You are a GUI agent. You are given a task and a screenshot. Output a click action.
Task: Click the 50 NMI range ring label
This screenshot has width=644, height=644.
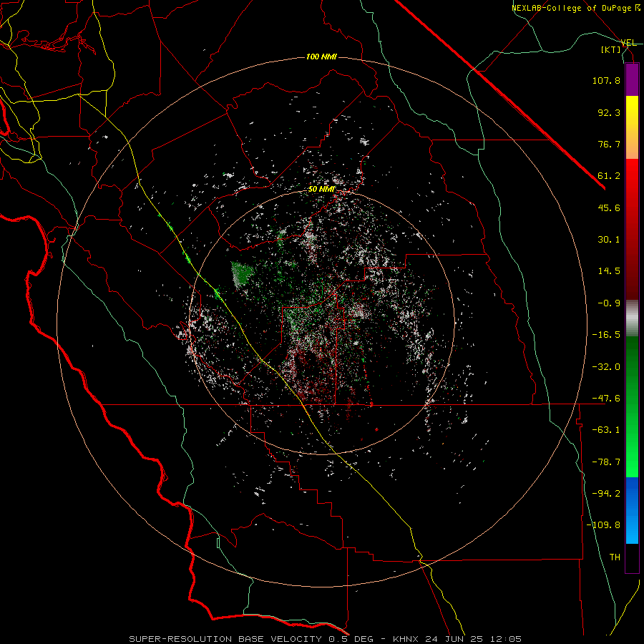click(321, 190)
